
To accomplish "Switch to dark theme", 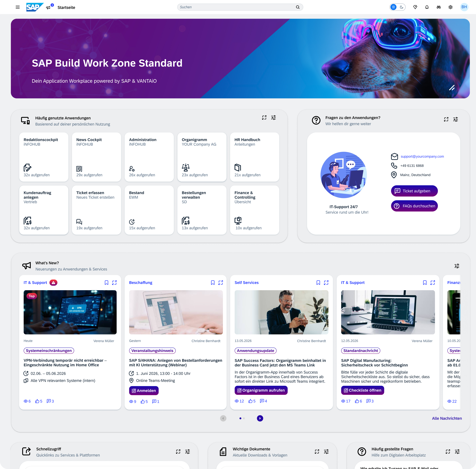I will click(x=402, y=7).
